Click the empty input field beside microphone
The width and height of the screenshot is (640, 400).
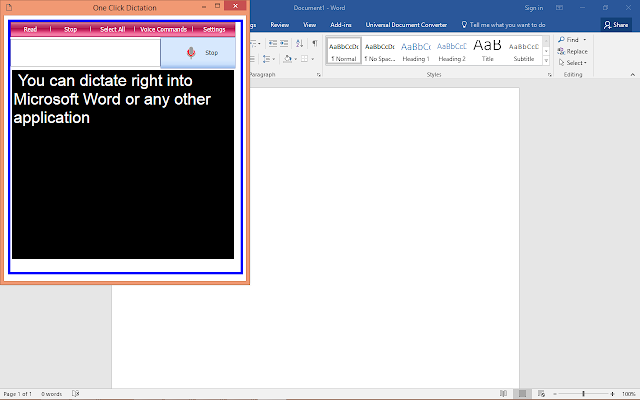[85, 53]
